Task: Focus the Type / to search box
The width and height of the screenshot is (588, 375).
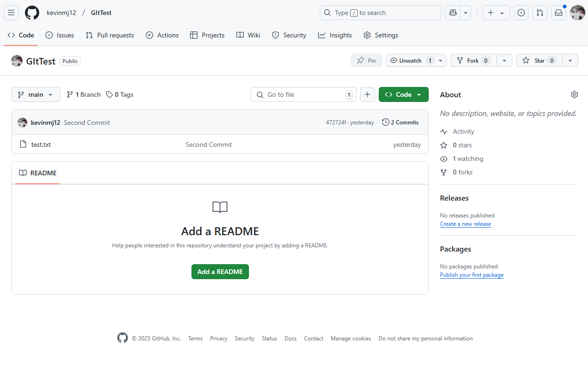Action: coord(380,13)
